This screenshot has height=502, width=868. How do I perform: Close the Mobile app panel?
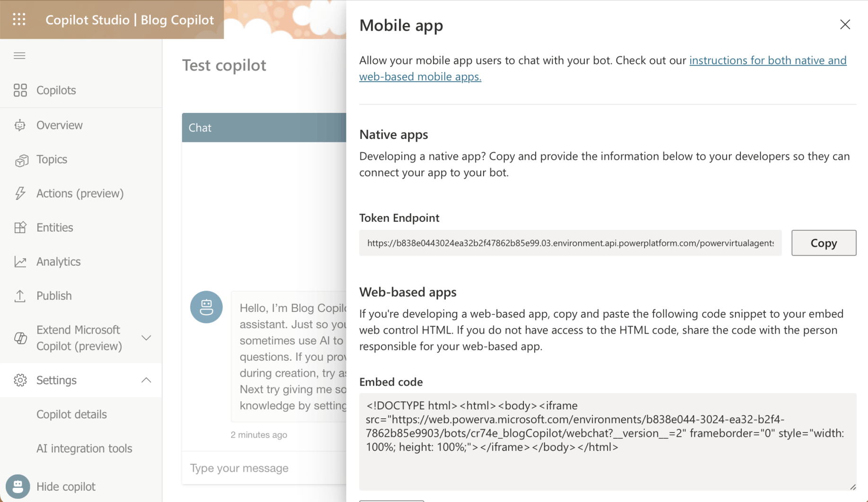[x=845, y=25]
